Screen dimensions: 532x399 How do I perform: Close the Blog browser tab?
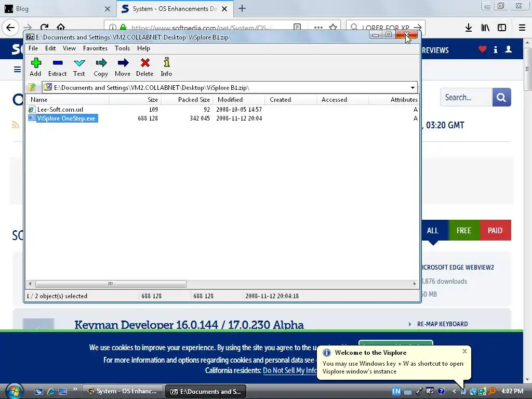[107, 9]
